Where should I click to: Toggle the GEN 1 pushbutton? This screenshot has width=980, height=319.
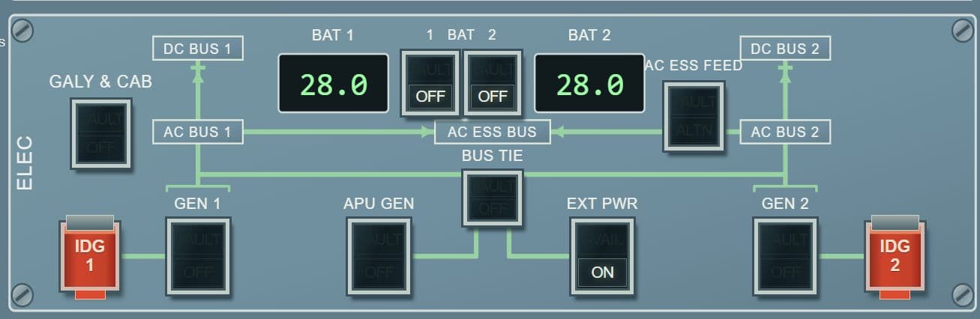pos(198,255)
